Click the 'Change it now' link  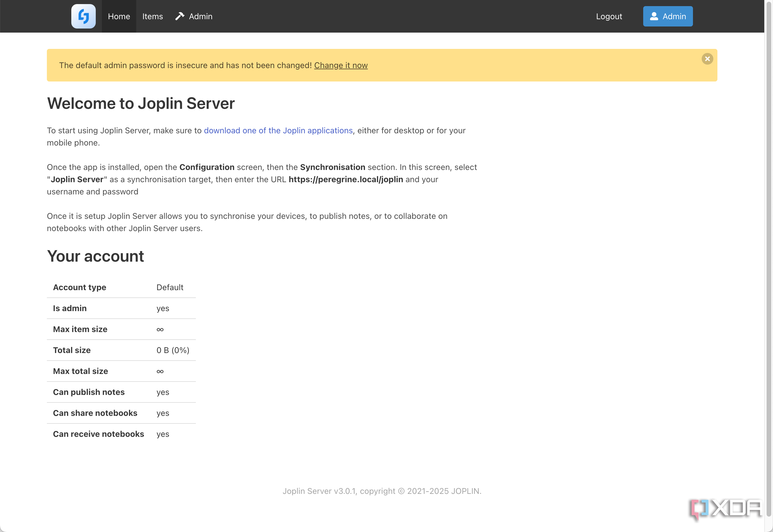(341, 65)
